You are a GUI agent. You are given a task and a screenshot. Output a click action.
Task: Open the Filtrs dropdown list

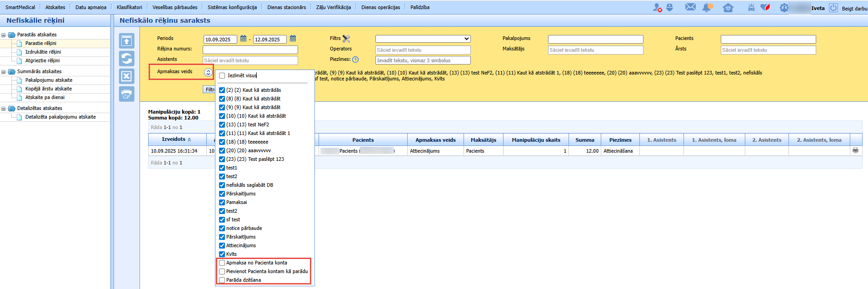pos(423,39)
